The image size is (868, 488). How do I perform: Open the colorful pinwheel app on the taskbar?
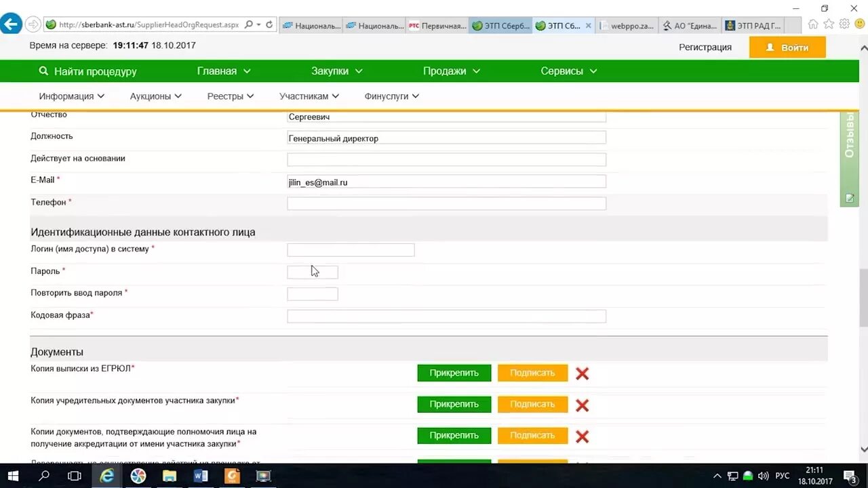(x=138, y=476)
